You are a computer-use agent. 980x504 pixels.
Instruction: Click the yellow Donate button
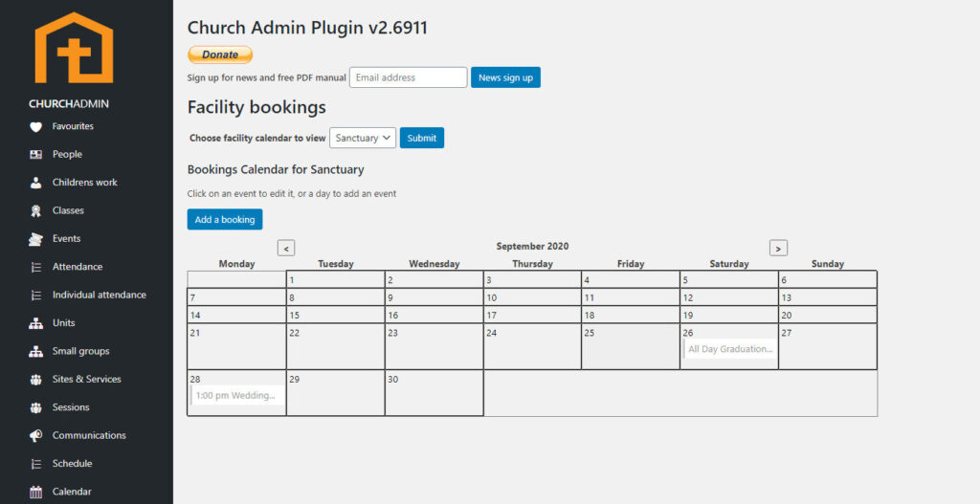click(220, 55)
